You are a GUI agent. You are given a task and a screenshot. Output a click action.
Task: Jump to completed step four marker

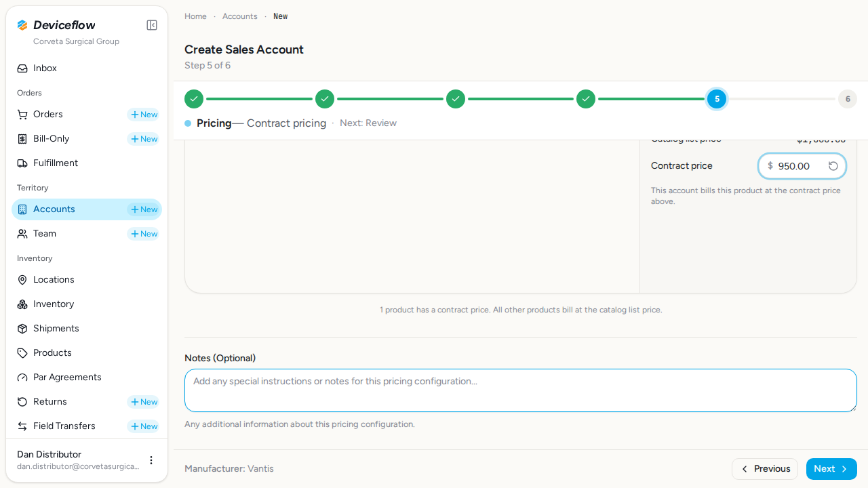coord(586,99)
